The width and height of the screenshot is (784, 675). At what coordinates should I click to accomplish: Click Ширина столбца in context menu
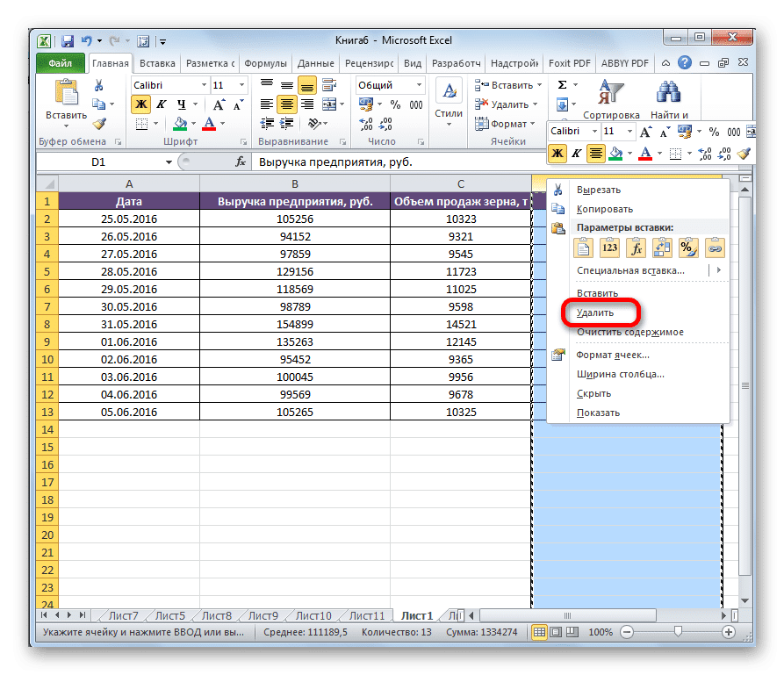(x=620, y=374)
